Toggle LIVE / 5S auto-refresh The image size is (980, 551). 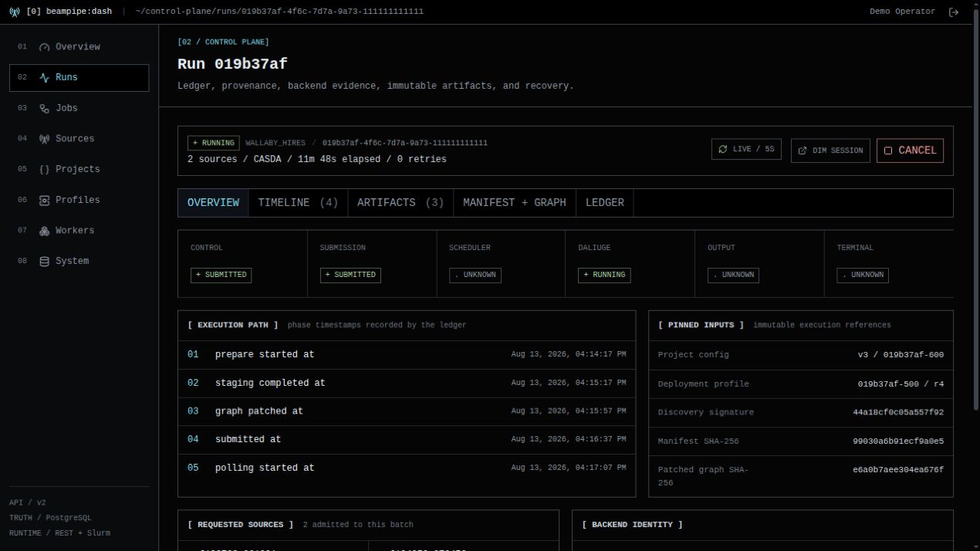click(746, 149)
